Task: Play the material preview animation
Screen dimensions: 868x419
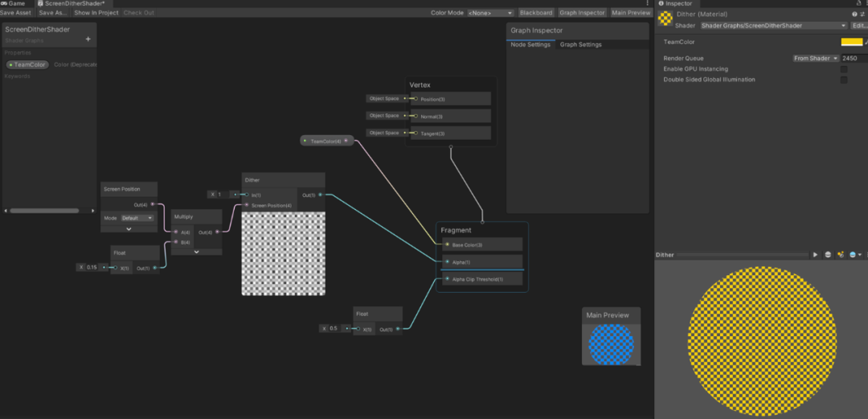Action: pos(815,255)
